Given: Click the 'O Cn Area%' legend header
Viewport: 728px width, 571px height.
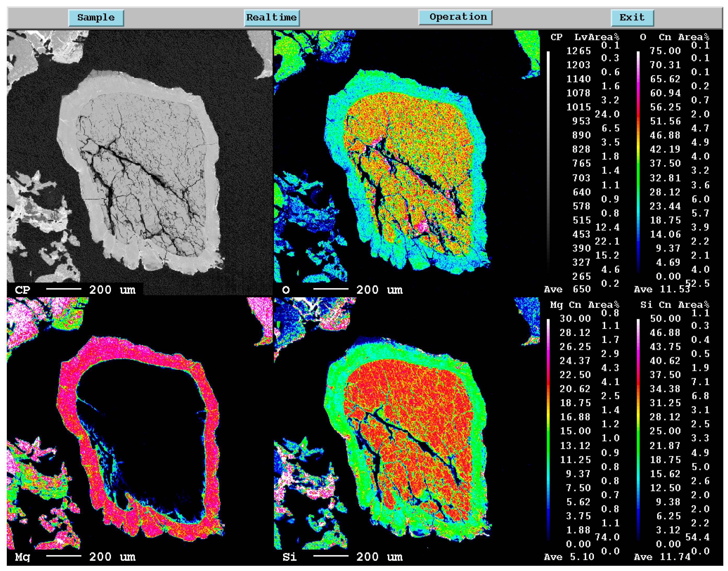Looking at the screenshot, I should pos(674,37).
